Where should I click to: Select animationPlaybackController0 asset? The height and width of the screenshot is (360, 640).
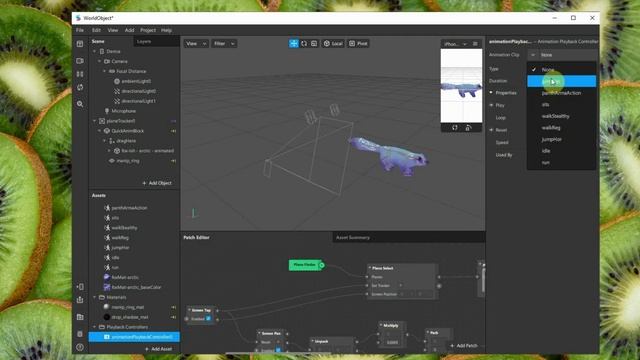point(134,337)
